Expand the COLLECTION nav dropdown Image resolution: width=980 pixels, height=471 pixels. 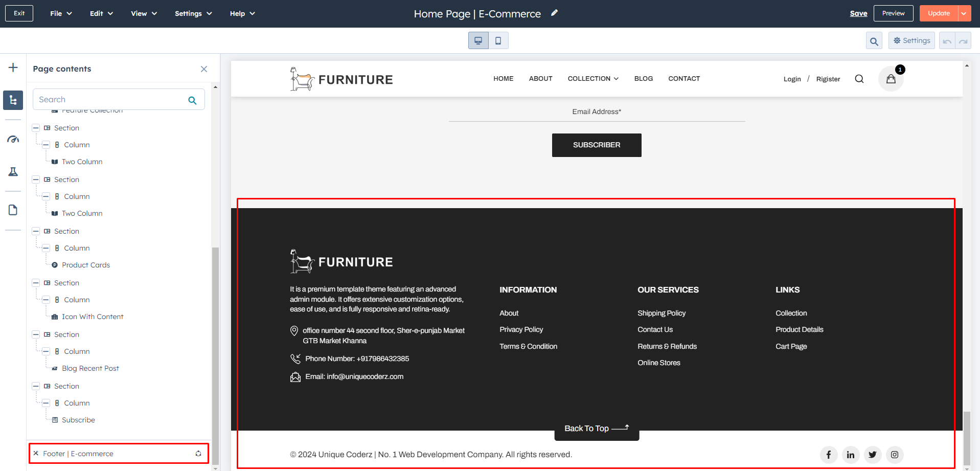[x=593, y=79]
